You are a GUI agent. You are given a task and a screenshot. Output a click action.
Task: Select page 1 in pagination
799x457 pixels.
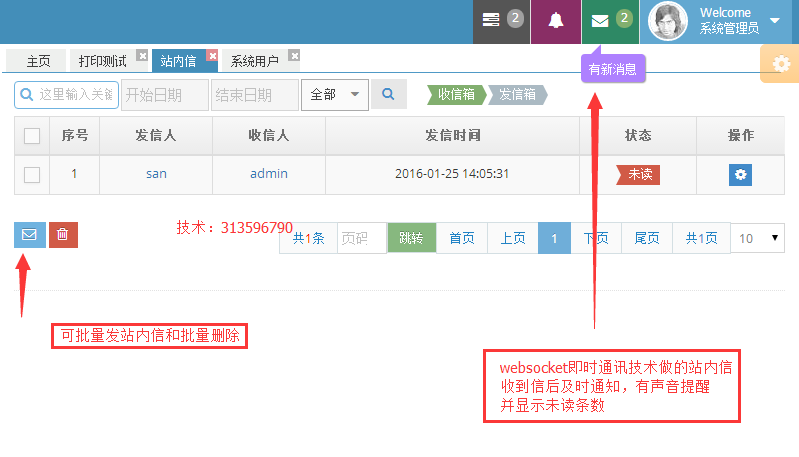[x=554, y=238]
